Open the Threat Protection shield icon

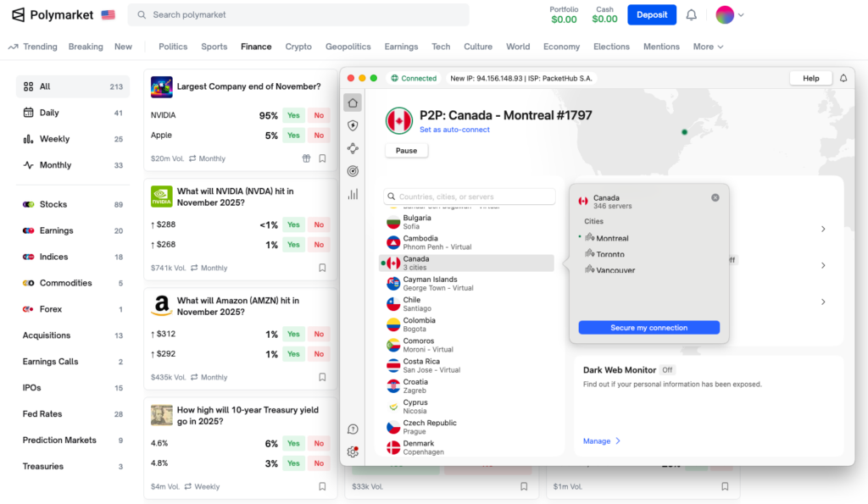(353, 125)
